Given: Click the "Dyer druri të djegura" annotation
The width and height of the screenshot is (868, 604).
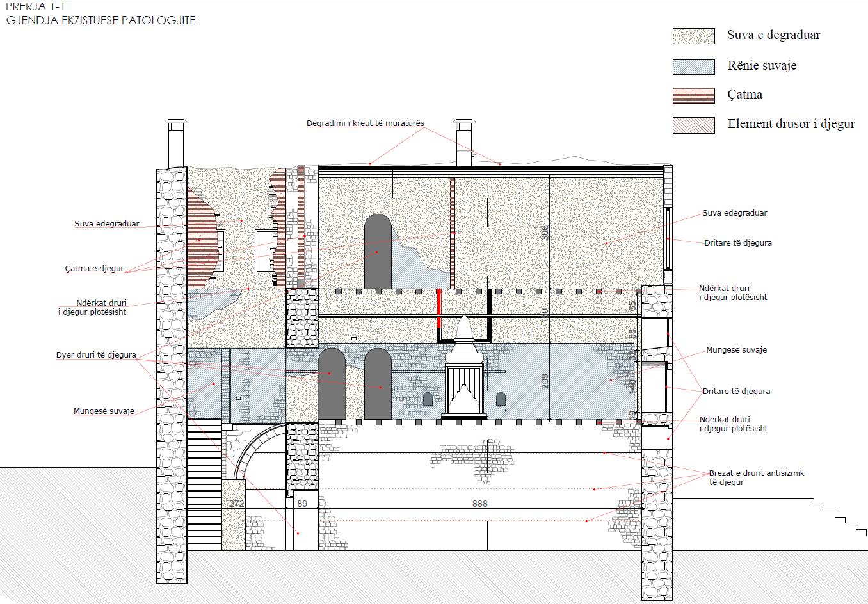Looking at the screenshot, I should pos(96,355).
